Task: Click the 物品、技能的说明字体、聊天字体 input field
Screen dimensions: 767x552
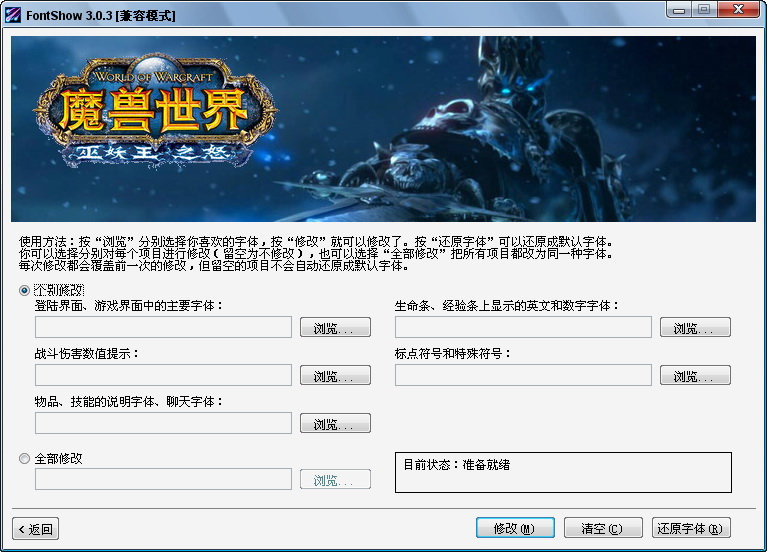Action: point(163,423)
